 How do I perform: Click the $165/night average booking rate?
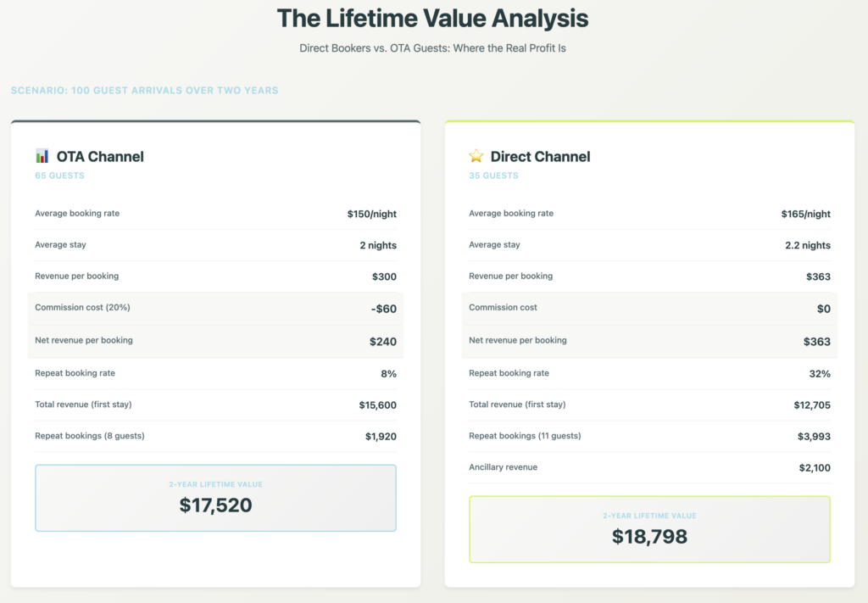pos(805,214)
